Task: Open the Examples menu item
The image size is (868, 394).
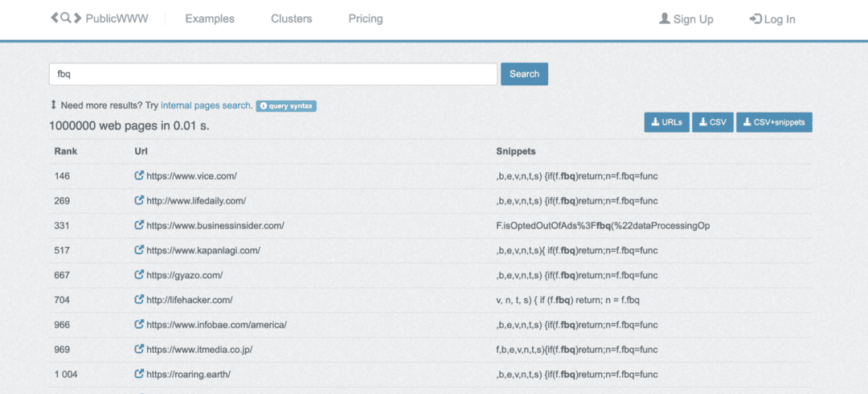Action: (x=210, y=19)
